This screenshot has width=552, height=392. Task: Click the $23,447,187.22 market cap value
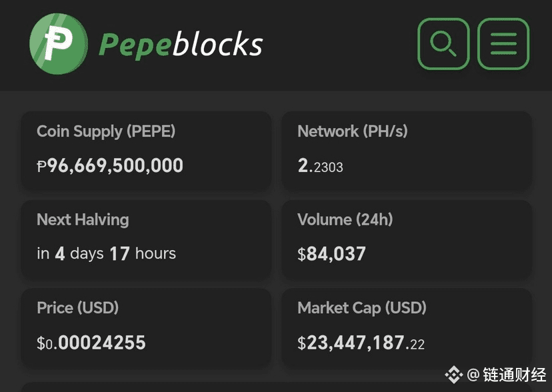point(361,343)
